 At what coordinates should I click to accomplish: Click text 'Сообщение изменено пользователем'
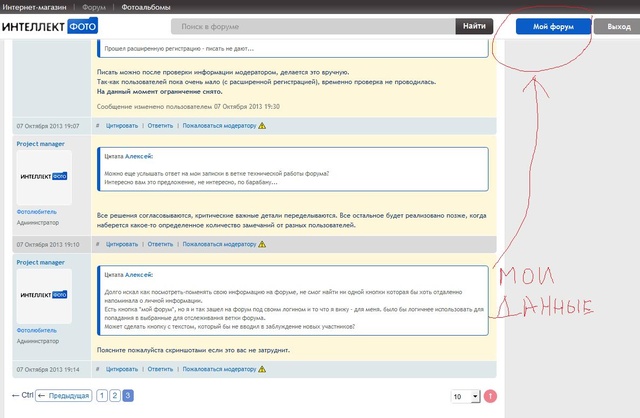click(x=154, y=107)
